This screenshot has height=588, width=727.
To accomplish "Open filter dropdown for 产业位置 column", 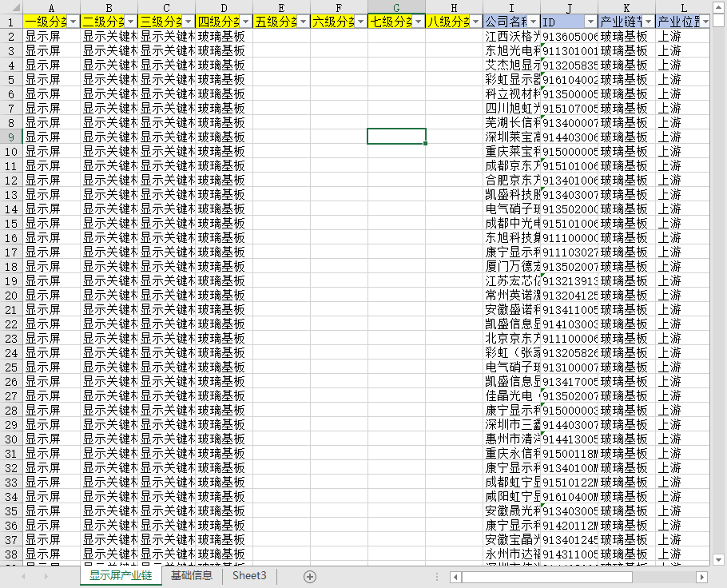I will coord(705,22).
